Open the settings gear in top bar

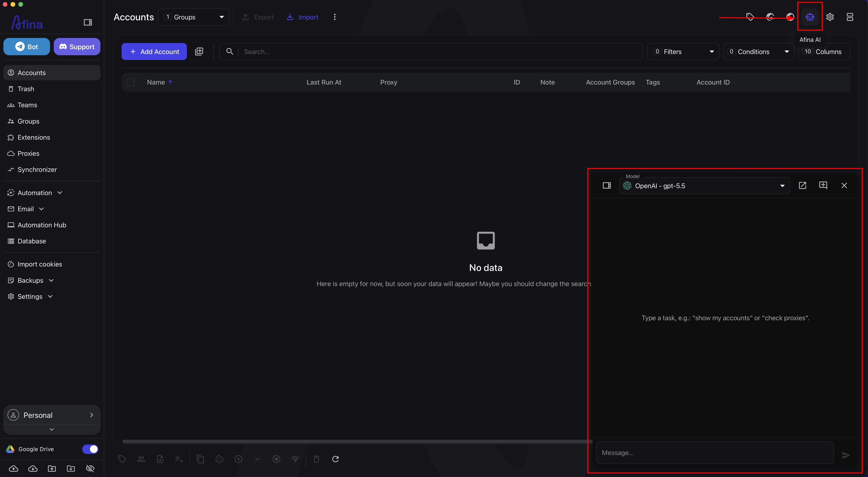[x=830, y=17]
